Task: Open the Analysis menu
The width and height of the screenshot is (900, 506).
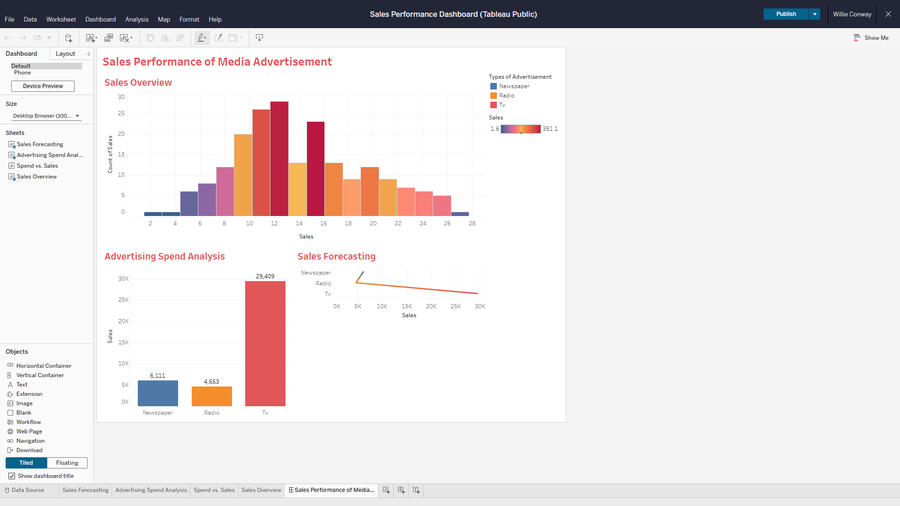Action: (x=136, y=19)
